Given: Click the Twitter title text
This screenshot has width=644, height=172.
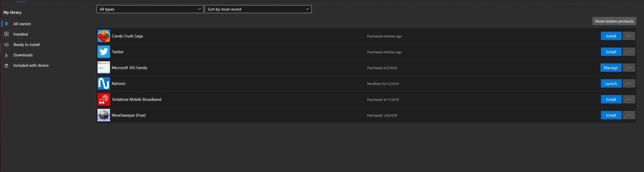Looking at the screenshot, I should point(118,52).
